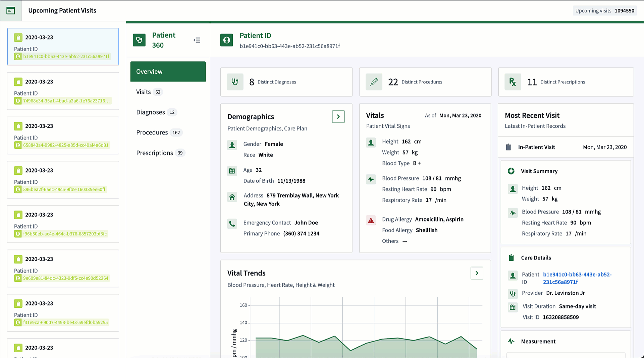The image size is (644, 358).
Task: Click the Visits count badge 62
Action: click(x=158, y=92)
